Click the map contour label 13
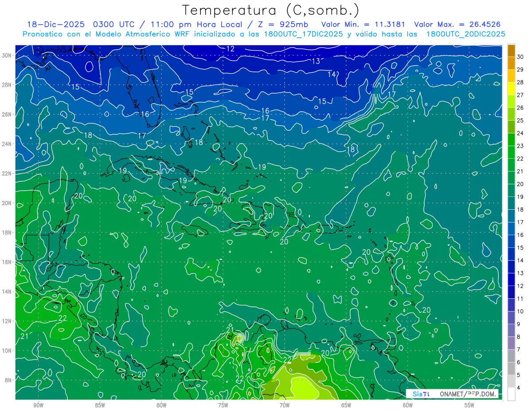This screenshot has width=532, height=411. pyautogui.click(x=316, y=61)
